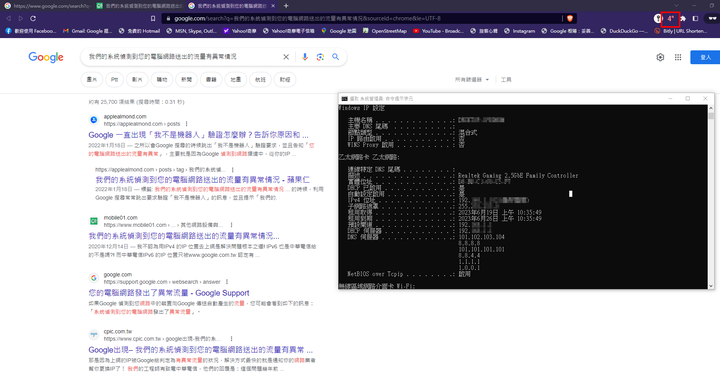Open the Hotmail bookmark
This screenshot has height=381, width=720.
(139, 31)
